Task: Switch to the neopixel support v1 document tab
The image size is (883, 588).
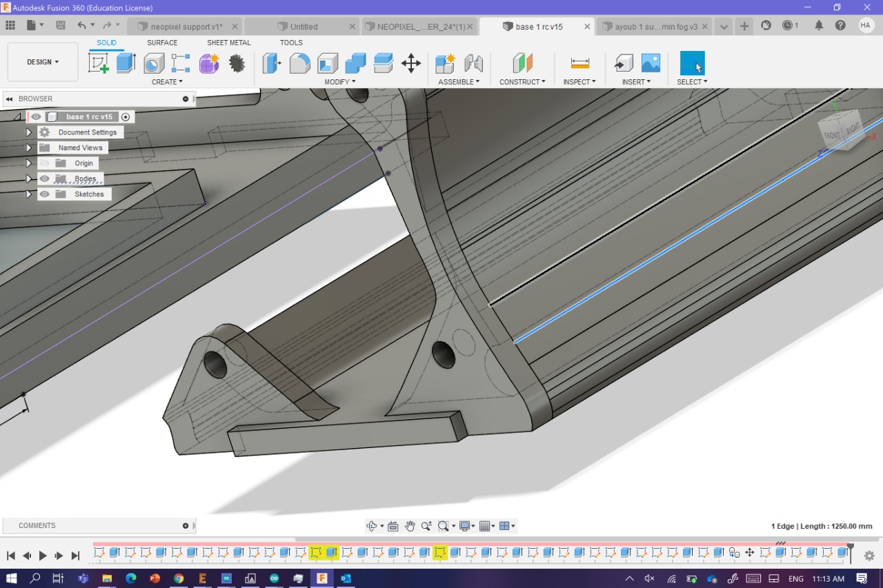Action: pos(186,27)
